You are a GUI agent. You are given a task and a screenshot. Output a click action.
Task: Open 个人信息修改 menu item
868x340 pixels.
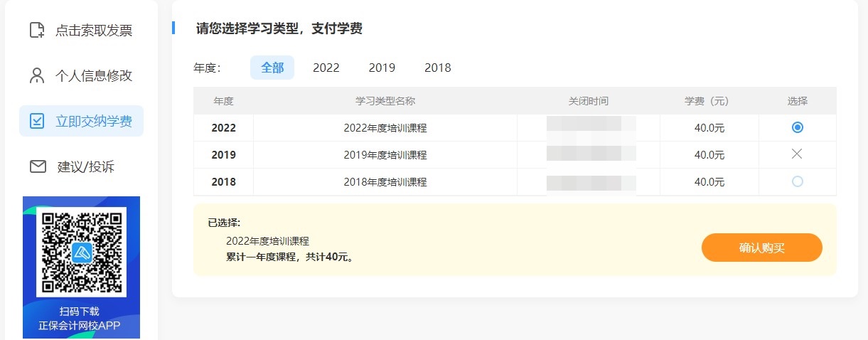point(94,75)
